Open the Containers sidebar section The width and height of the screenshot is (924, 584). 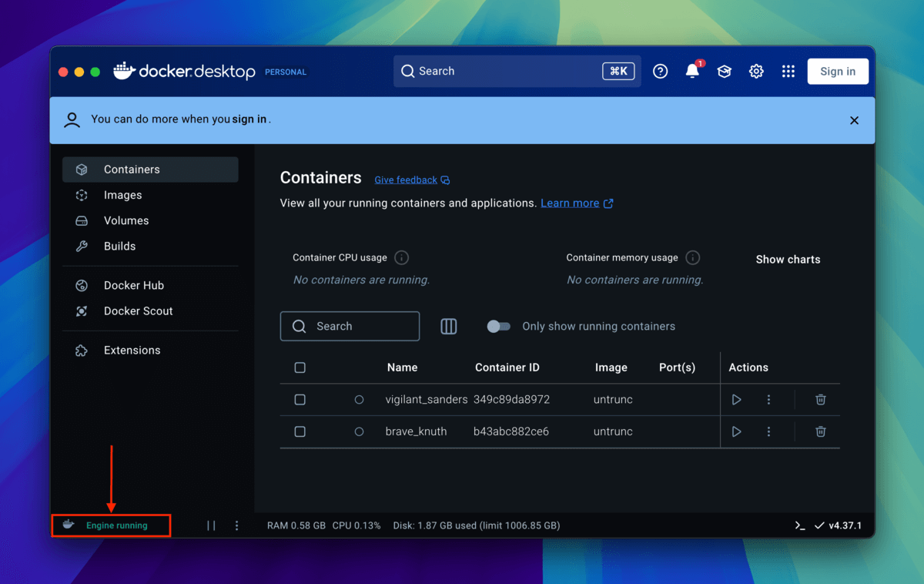tap(150, 169)
